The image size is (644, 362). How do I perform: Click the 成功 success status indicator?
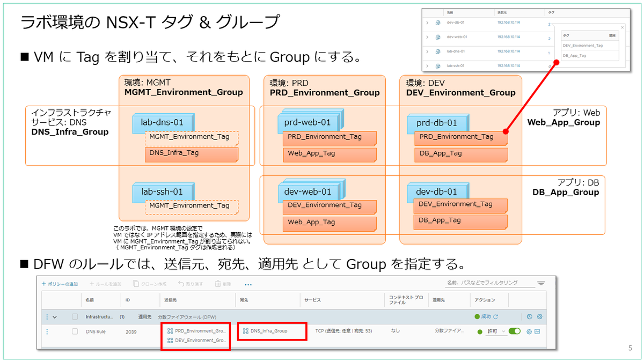[x=483, y=317]
